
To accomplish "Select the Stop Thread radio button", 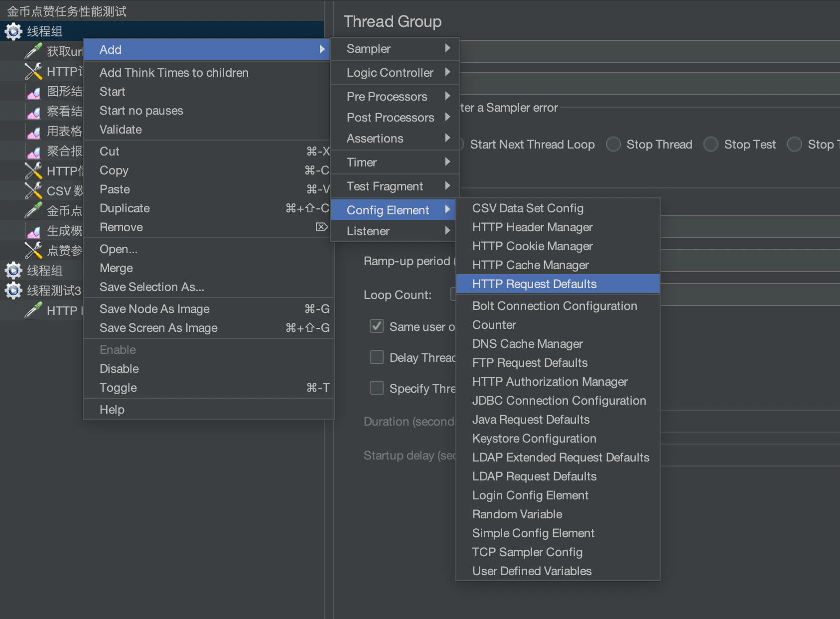I will tap(613, 145).
